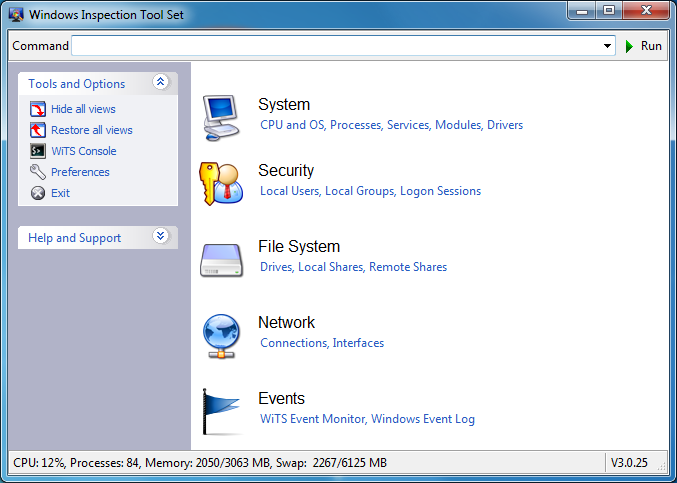Viewport: 677px width, 483px height.
Task: Click the Hide all views text link
Action: (x=83, y=109)
